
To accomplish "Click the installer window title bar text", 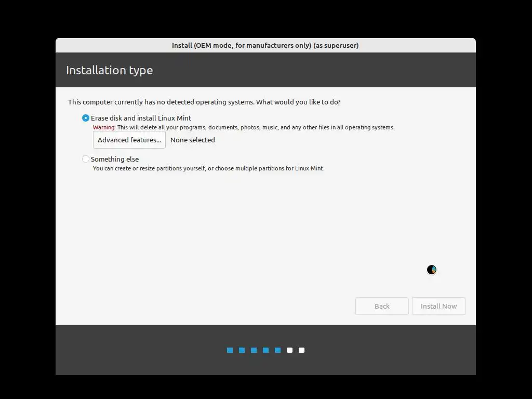I will pos(265,46).
